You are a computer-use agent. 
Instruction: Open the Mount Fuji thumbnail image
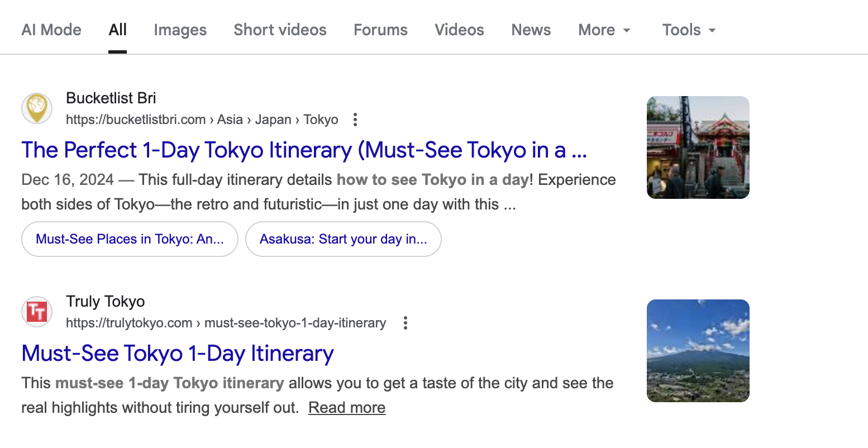click(698, 351)
